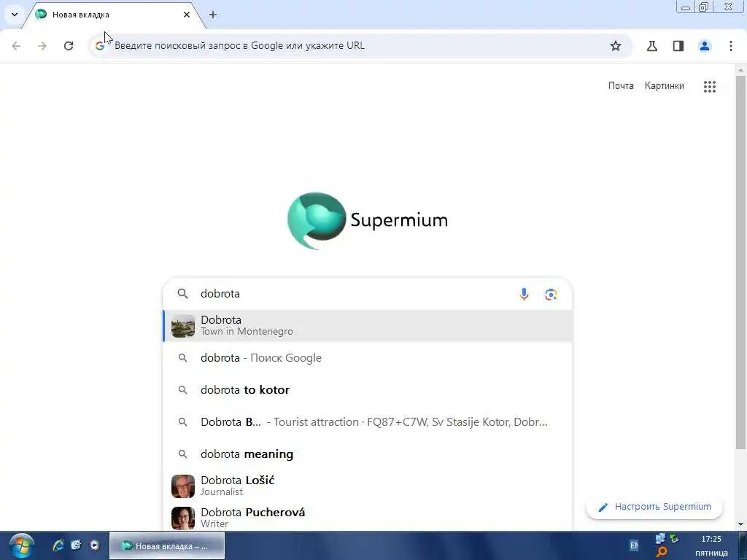Select dobrota to kotor suggestion
Image resolution: width=747 pixels, height=560 pixels.
[x=368, y=389]
